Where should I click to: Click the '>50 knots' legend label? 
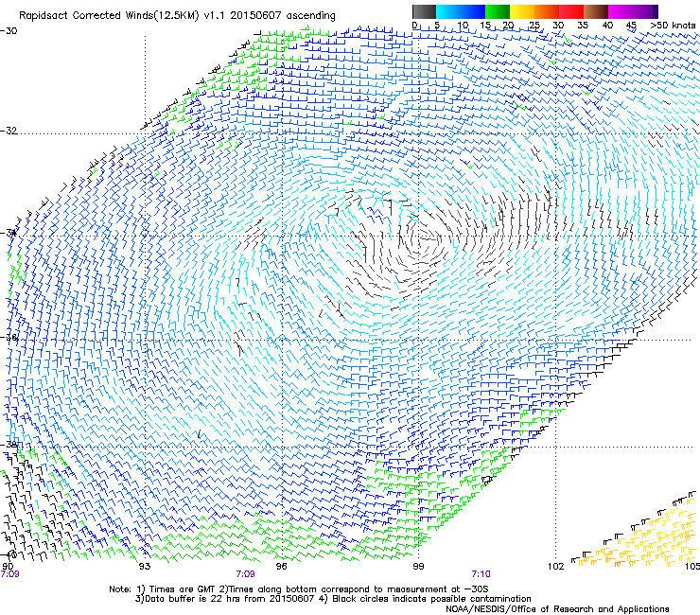(673, 25)
